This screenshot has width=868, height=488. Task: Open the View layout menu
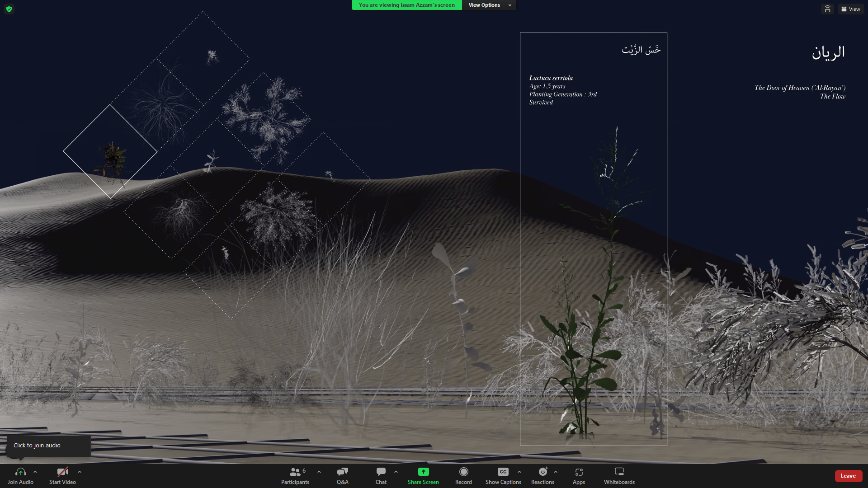pos(851,9)
